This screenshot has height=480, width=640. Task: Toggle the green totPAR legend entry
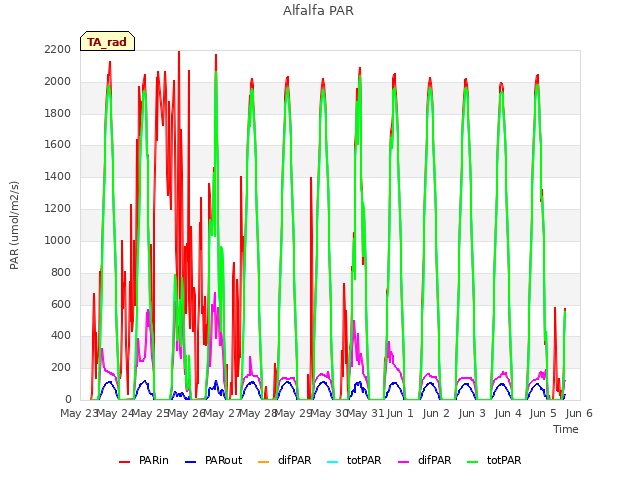click(x=494, y=460)
